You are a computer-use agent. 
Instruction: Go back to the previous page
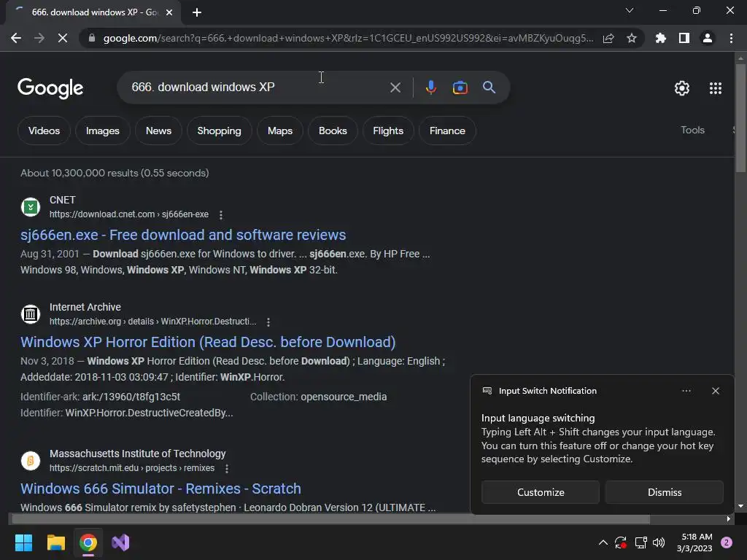tap(16, 38)
